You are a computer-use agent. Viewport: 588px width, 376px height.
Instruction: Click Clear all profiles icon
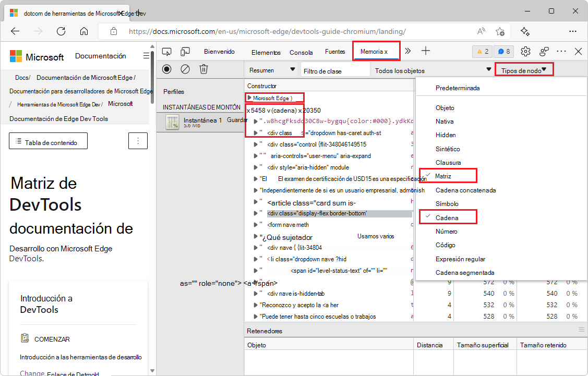point(185,69)
